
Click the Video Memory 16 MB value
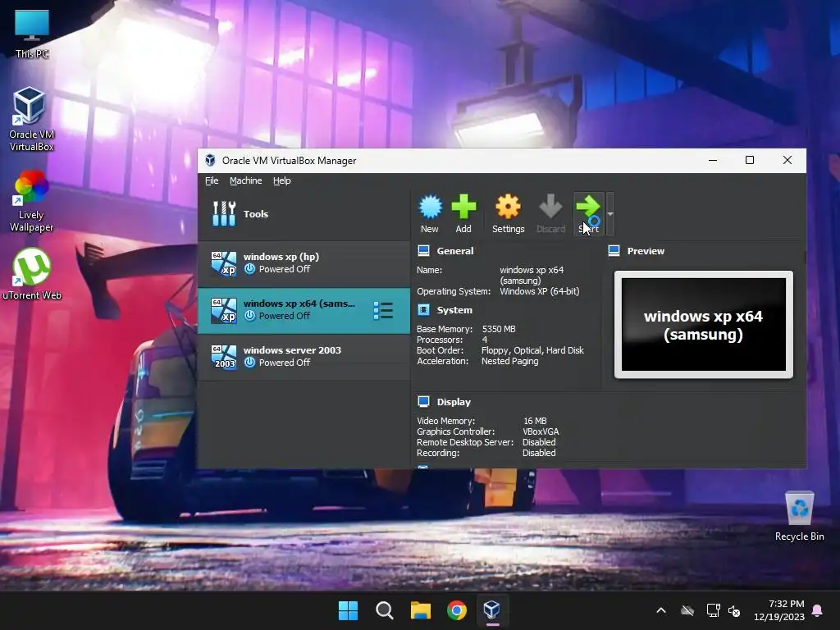(535, 421)
